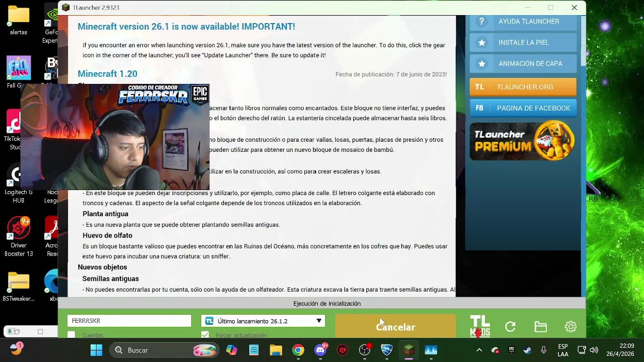The image size is (644, 362).
Task: Toggle Forzar actualización checkbox
Action: [x=205, y=335]
